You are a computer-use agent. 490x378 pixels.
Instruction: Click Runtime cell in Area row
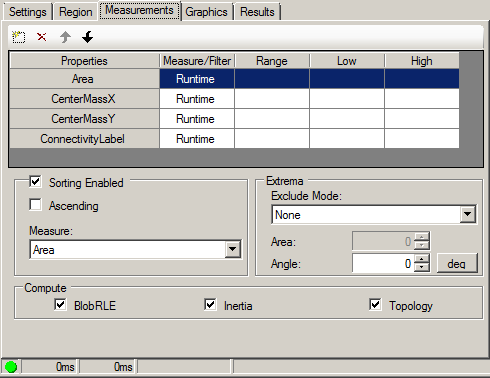coord(197,79)
